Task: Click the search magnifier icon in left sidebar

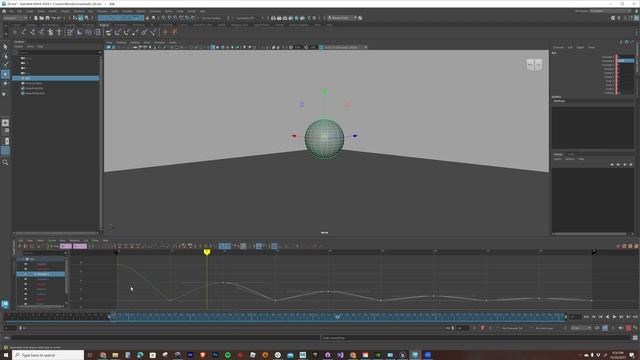Action: pyautogui.click(x=5, y=162)
